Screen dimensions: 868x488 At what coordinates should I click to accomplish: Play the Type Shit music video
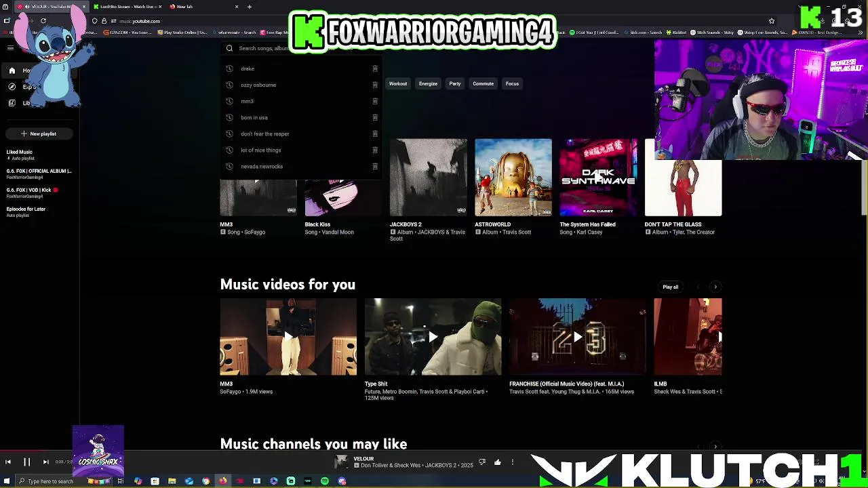point(433,337)
